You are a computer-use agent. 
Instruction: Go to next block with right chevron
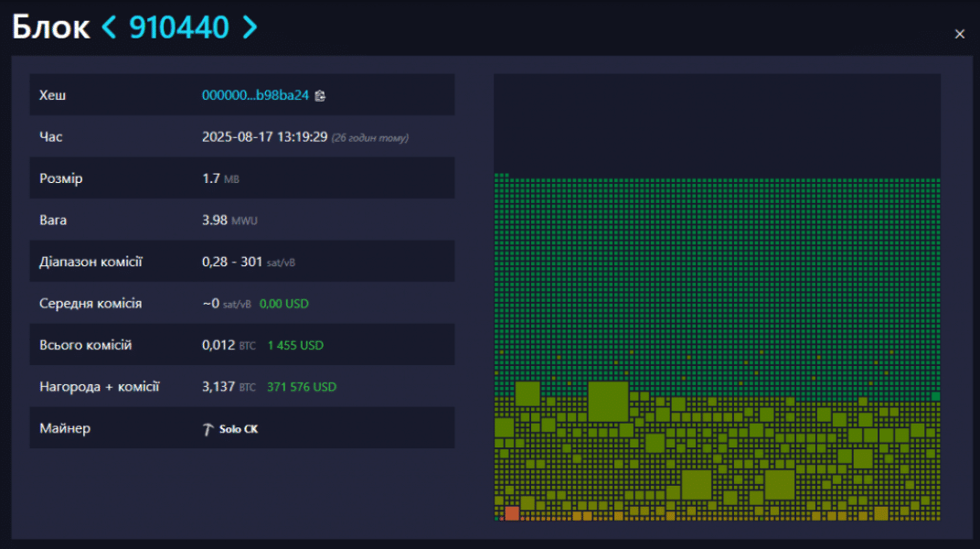(x=250, y=27)
